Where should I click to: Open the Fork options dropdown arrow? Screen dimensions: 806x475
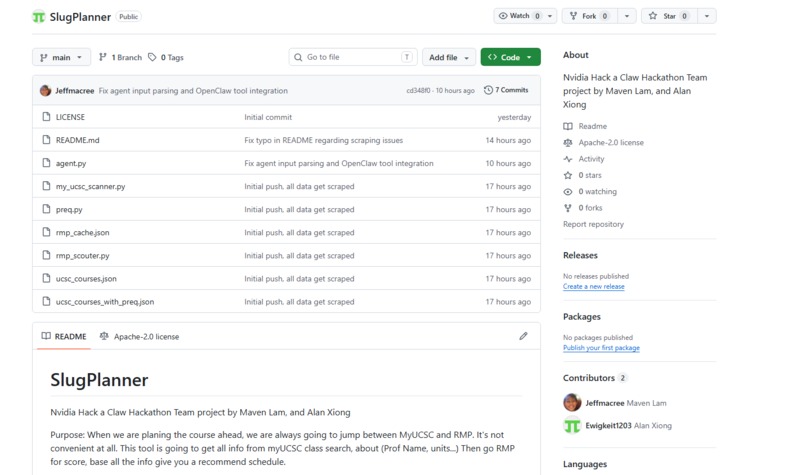click(627, 16)
